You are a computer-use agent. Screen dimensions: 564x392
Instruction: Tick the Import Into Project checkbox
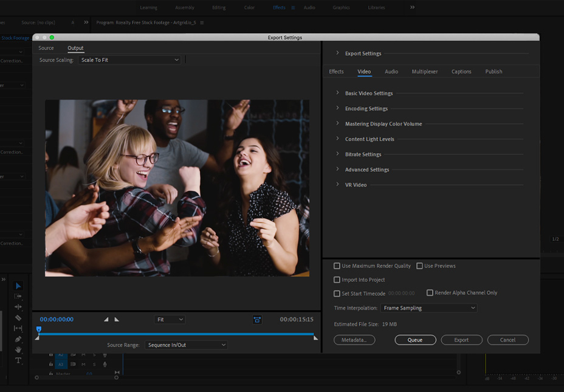point(337,280)
